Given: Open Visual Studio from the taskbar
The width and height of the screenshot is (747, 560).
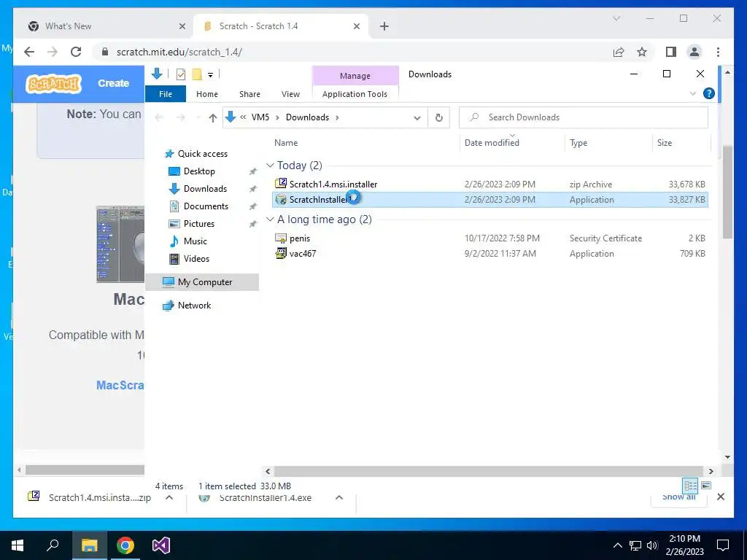Looking at the screenshot, I should [161, 545].
